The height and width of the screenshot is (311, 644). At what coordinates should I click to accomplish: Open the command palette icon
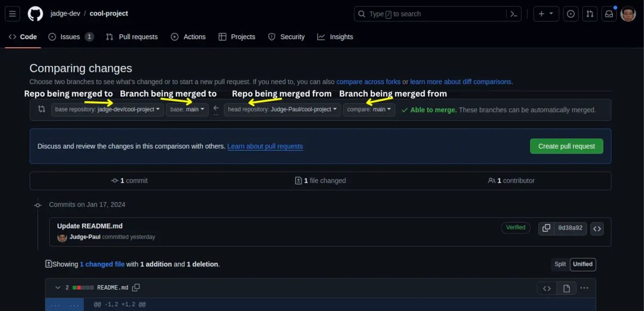point(514,14)
